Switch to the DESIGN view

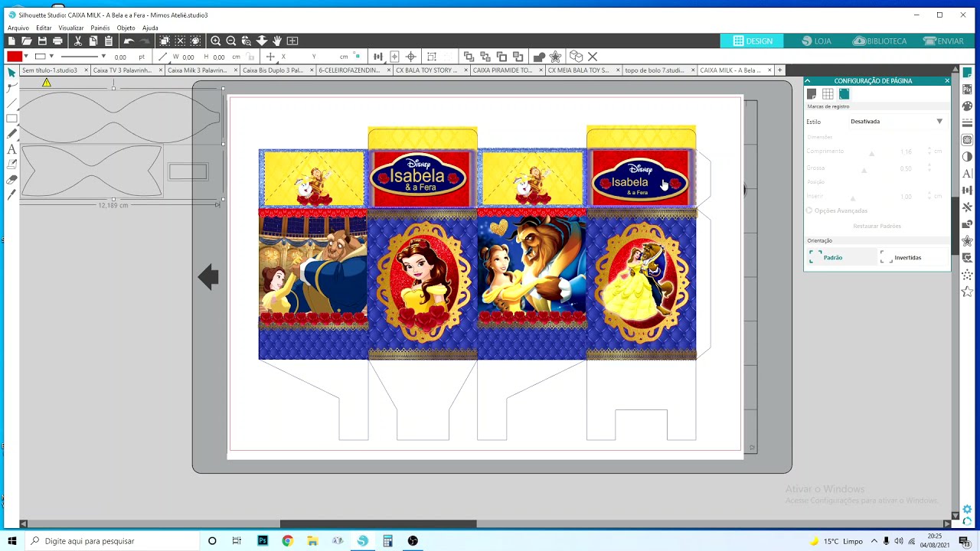(753, 41)
